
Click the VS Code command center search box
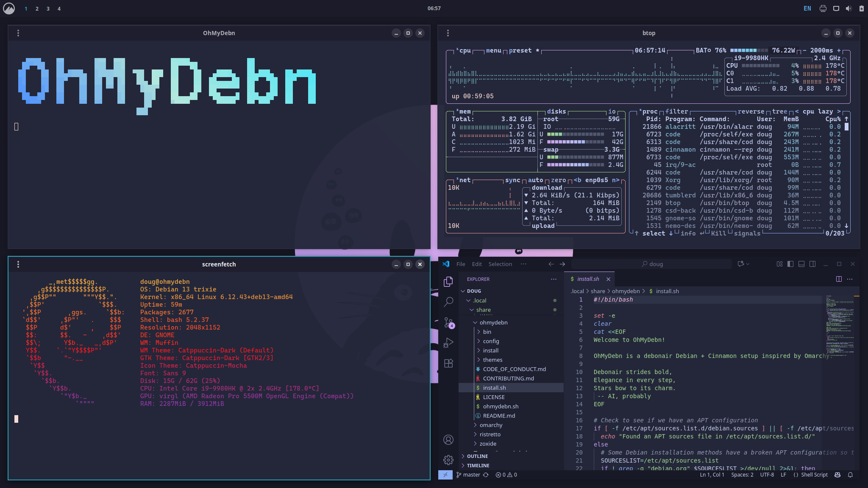point(652,264)
